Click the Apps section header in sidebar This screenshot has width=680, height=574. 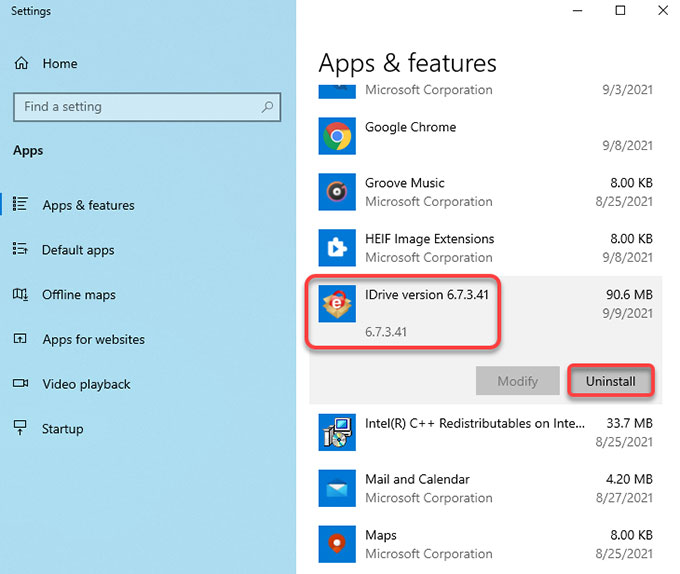[x=28, y=151]
